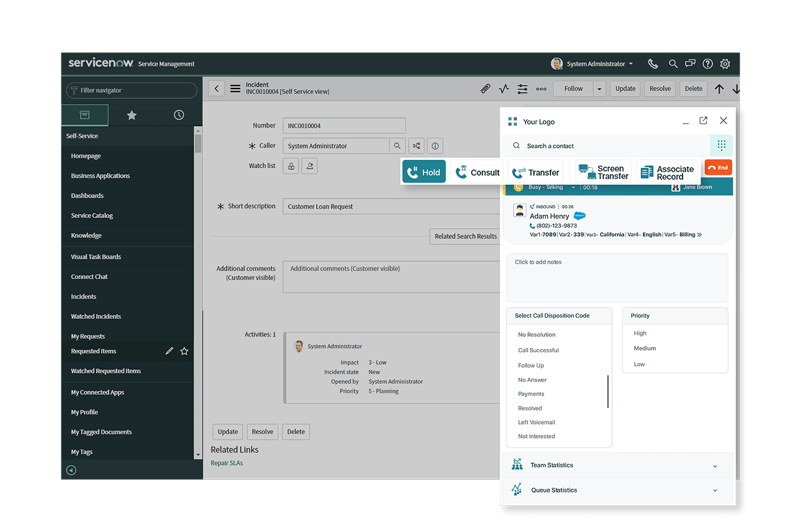
Task: Click the attachment paperclip icon
Action: click(x=485, y=89)
